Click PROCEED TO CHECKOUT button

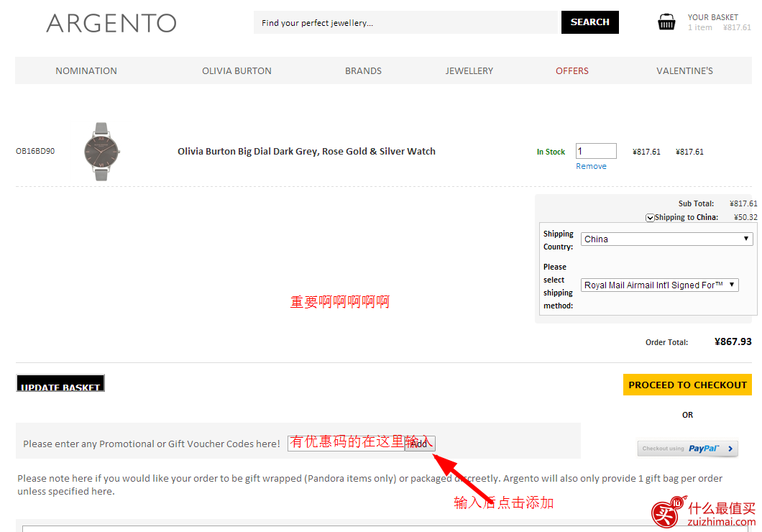coord(687,385)
